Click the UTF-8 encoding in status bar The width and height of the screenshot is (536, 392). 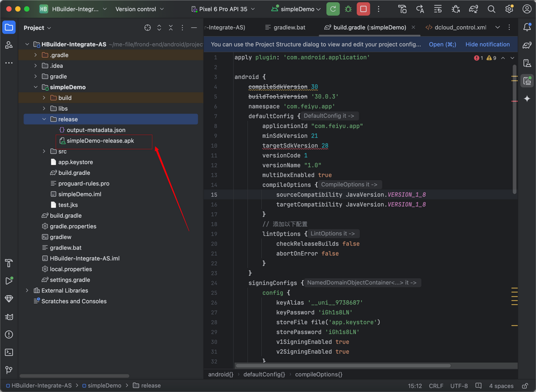pyautogui.click(x=459, y=386)
